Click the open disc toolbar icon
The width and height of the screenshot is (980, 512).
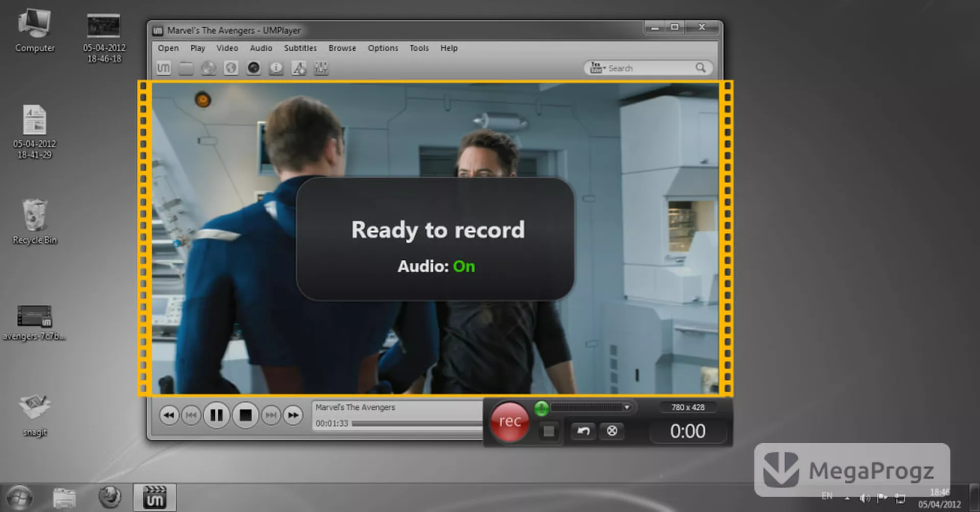[x=208, y=68]
